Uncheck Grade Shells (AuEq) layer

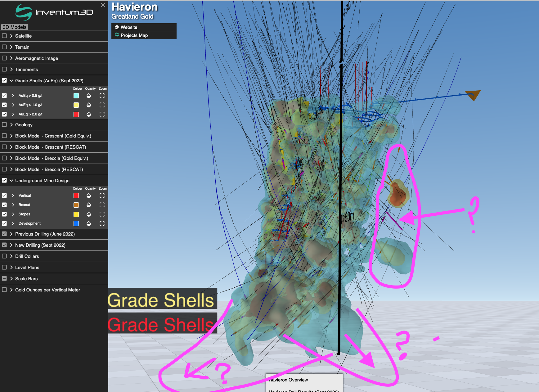click(4, 80)
